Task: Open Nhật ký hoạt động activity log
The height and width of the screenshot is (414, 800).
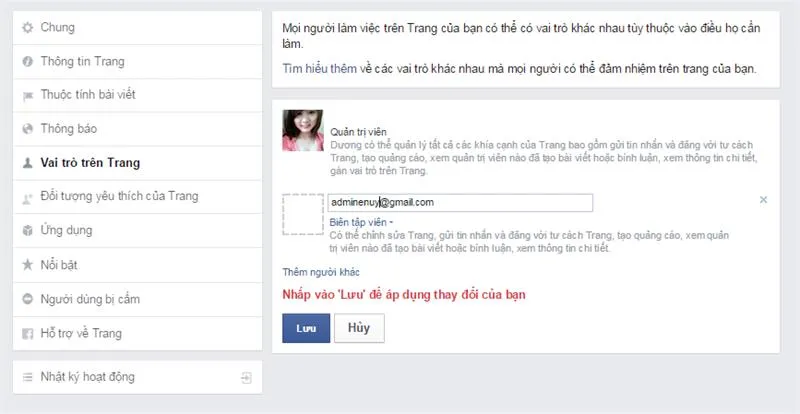Action: tap(87, 378)
